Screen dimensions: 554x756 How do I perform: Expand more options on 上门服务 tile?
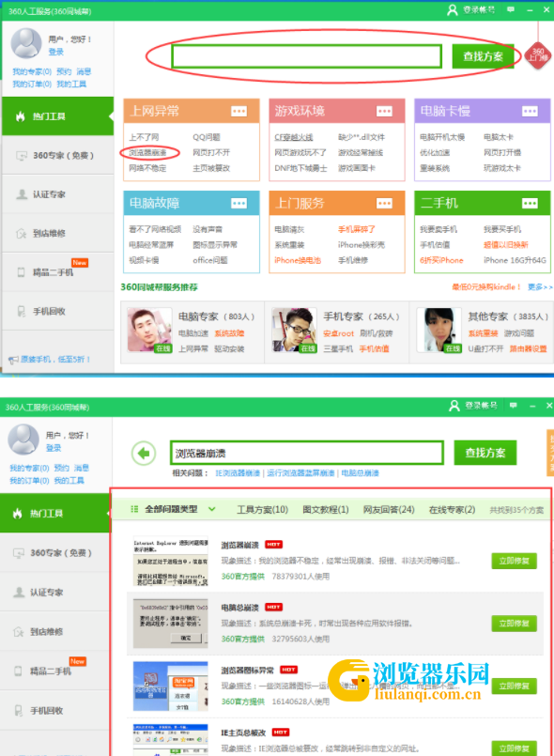pos(384,204)
